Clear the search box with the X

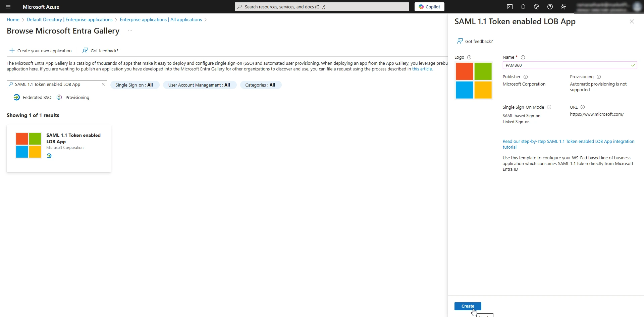tap(103, 84)
